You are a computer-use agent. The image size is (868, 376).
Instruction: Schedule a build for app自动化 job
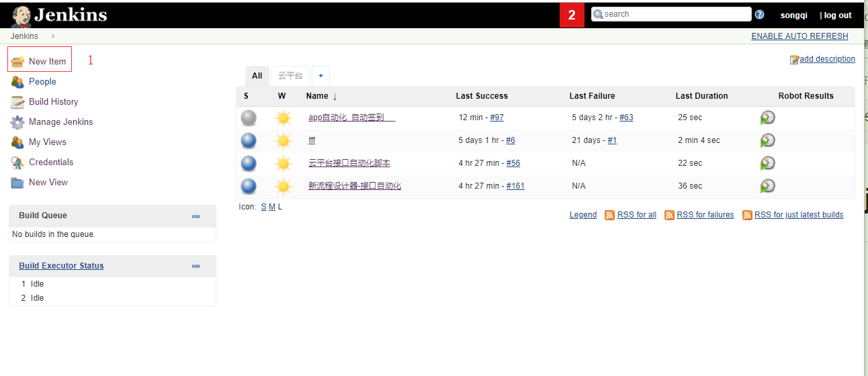pyautogui.click(x=767, y=117)
